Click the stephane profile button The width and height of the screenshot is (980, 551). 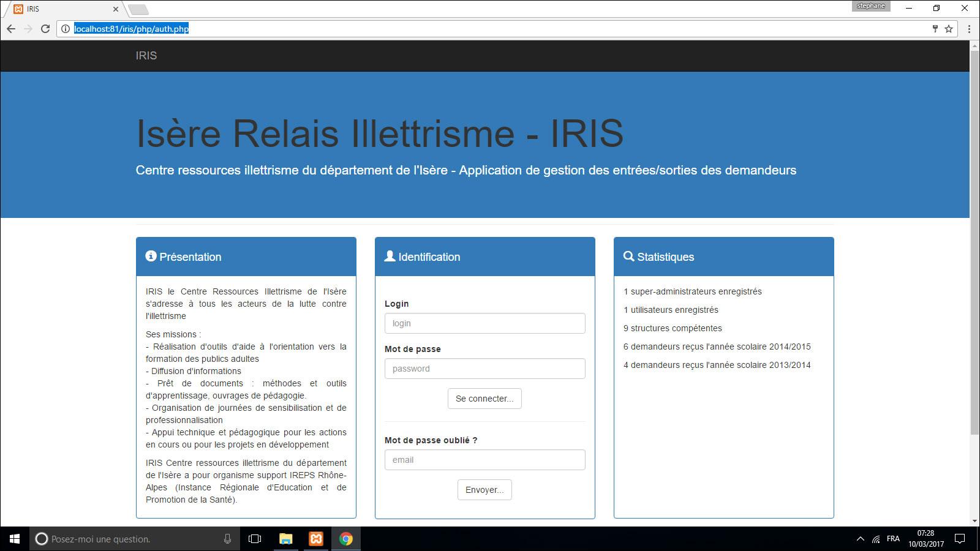pyautogui.click(x=870, y=6)
